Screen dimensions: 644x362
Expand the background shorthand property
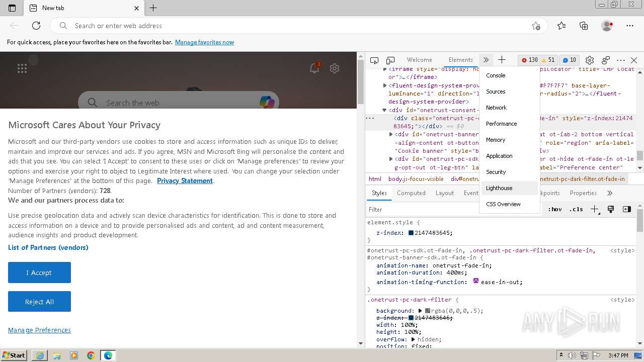pos(421,311)
